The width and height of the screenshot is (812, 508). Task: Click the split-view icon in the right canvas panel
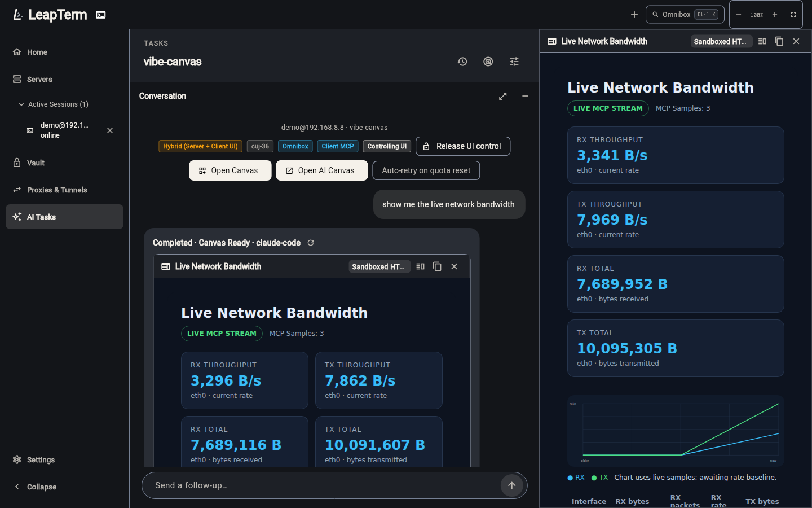pos(762,41)
